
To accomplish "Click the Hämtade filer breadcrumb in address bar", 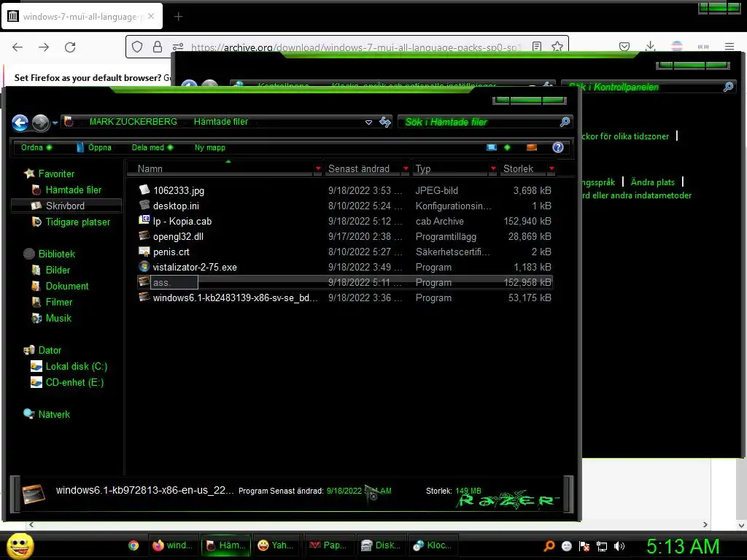I will coord(220,122).
